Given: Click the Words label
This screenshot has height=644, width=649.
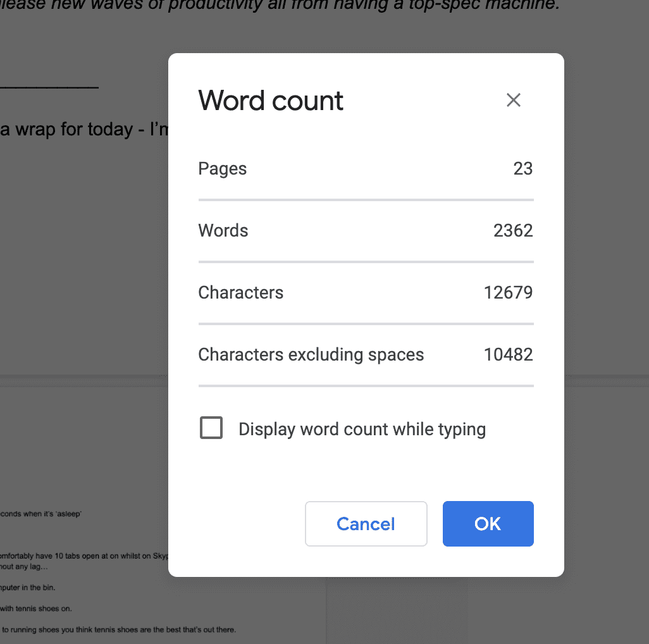Looking at the screenshot, I should click(223, 230).
